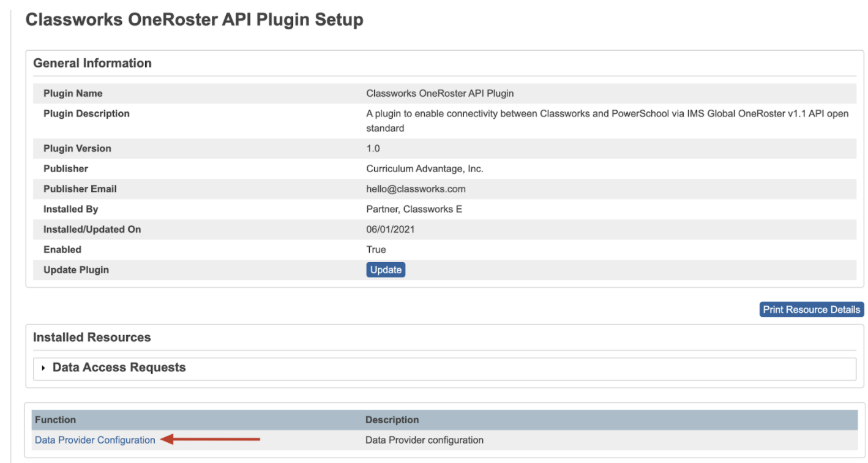Click the 'Description' column header

(392, 420)
